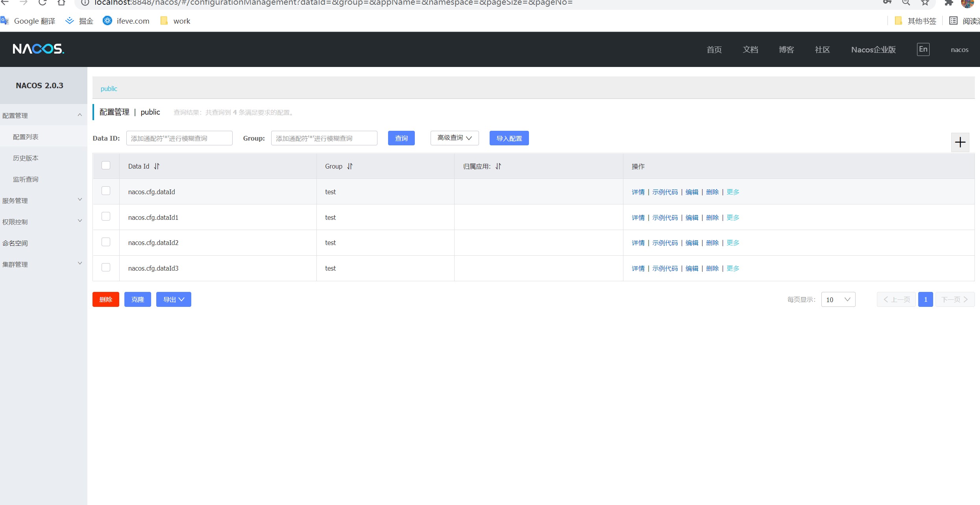
Task: Select the nacos.cfg.dataId3 row checkbox
Action: tap(106, 267)
